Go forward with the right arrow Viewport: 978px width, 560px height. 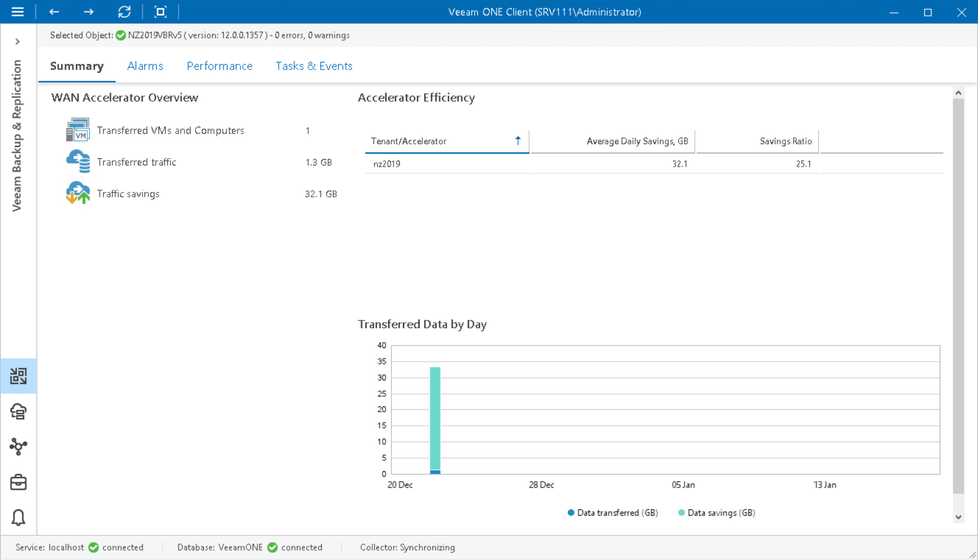[x=88, y=12]
